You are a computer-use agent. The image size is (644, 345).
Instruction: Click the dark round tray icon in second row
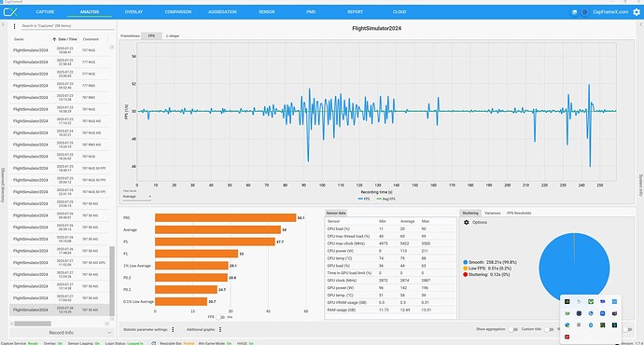pyautogui.click(x=579, y=313)
